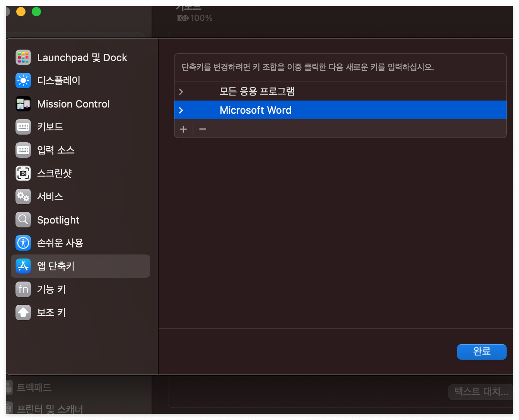Select Microsoft Word row label

coord(256,110)
